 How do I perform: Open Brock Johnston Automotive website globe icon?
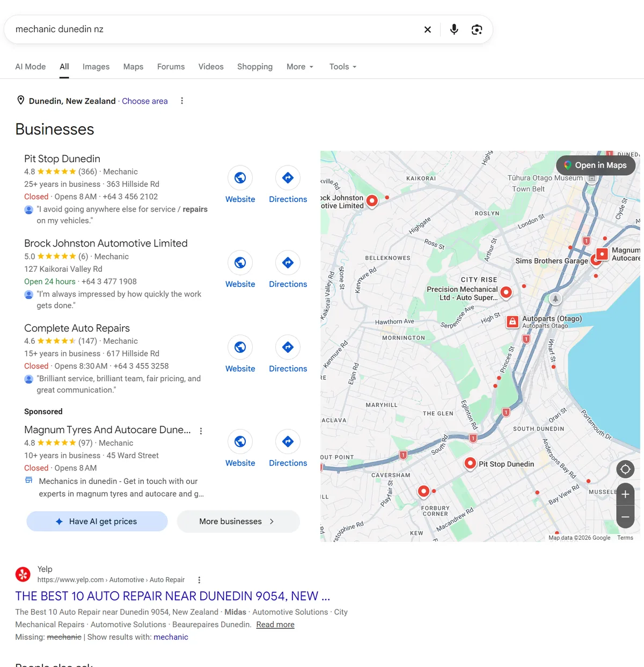point(240,263)
